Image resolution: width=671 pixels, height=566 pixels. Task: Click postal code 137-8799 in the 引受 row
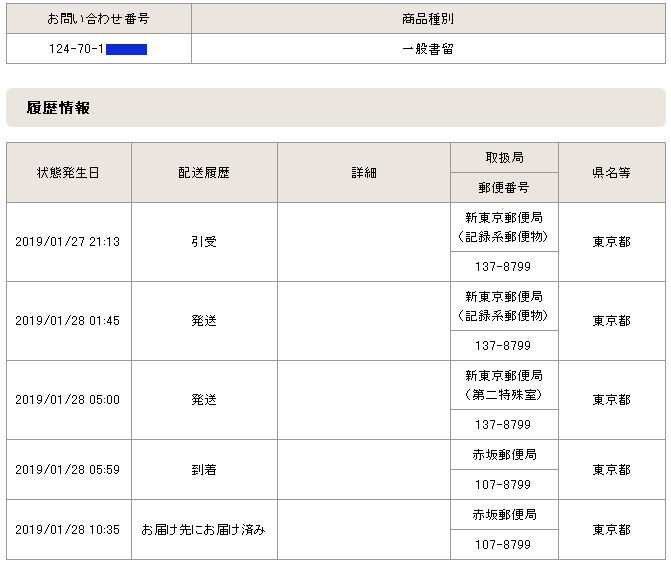click(x=504, y=267)
